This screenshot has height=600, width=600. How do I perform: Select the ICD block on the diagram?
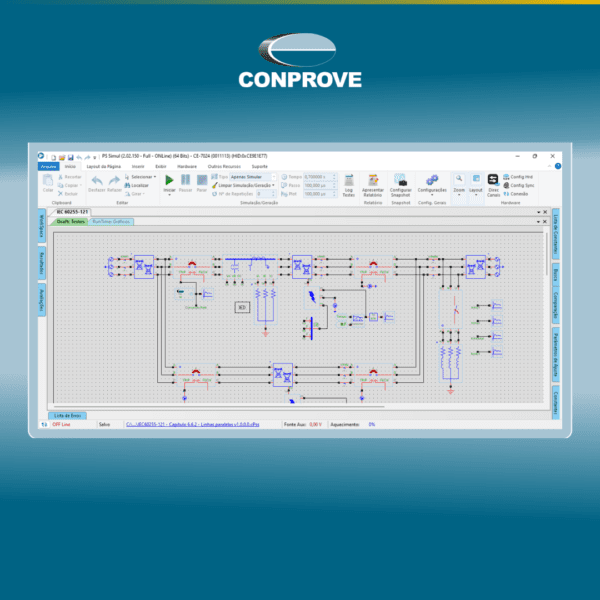click(x=242, y=307)
